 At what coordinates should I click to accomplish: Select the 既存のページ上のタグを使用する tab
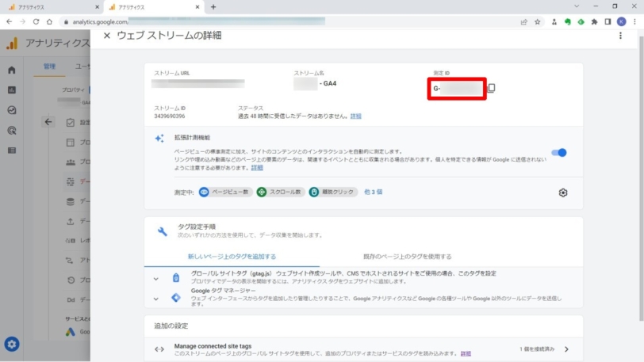407,257
